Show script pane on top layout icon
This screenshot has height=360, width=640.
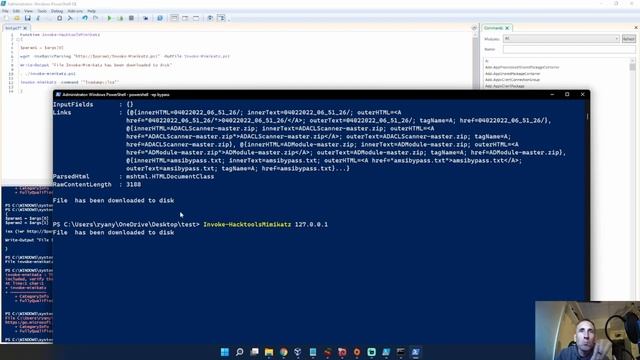point(174,18)
